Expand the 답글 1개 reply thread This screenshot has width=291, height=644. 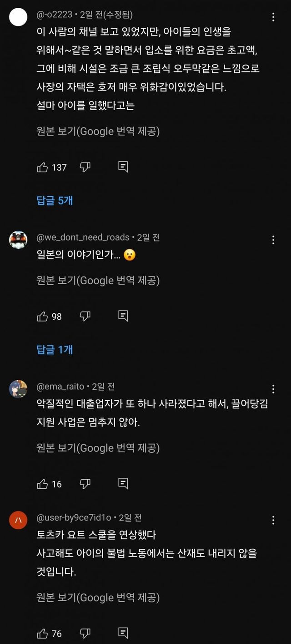coord(55,349)
